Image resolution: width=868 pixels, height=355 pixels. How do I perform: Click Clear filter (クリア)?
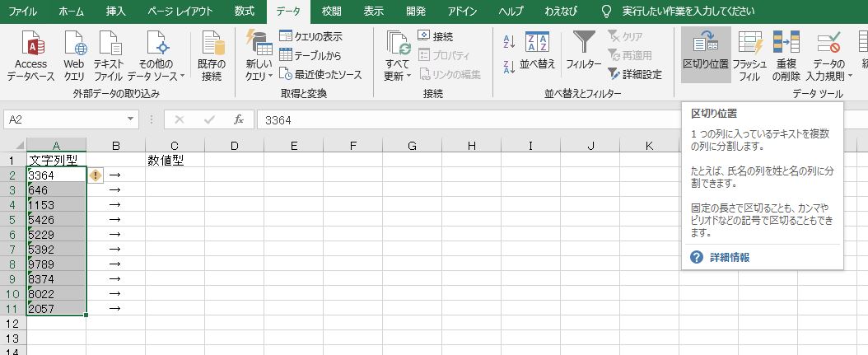[626, 36]
